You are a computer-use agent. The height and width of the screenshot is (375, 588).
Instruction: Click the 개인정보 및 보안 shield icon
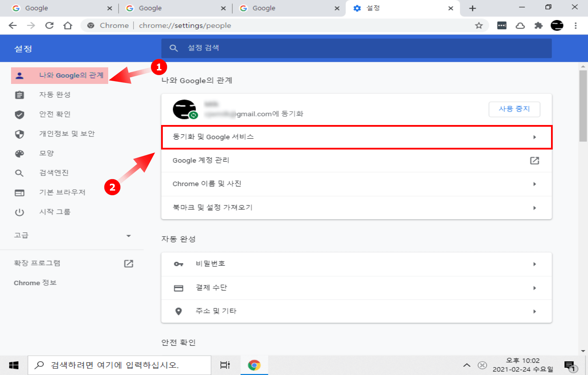tap(20, 134)
